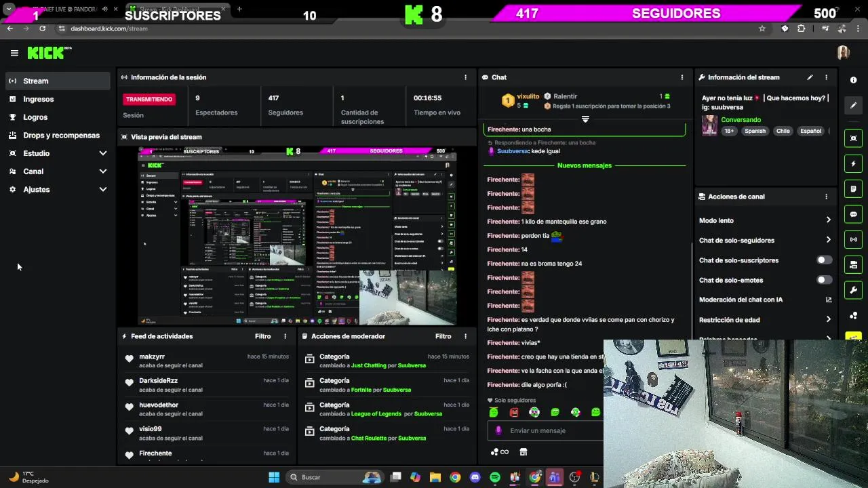Click the chat bubble icon in right toolbar

click(853, 214)
